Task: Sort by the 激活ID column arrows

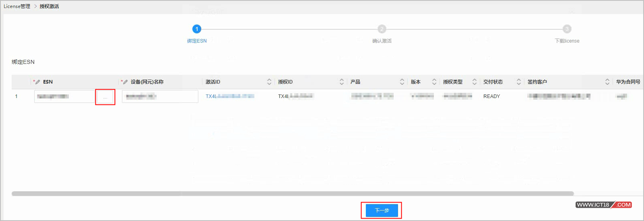Action: 269,82
